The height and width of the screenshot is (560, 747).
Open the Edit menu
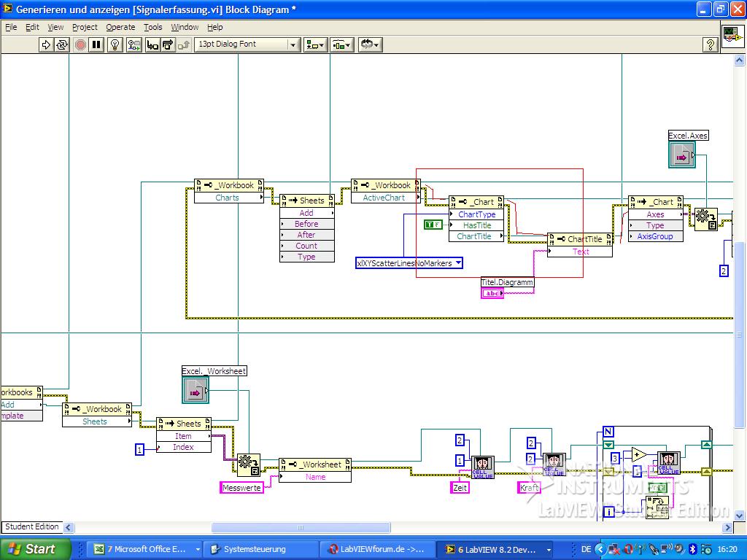32,27
